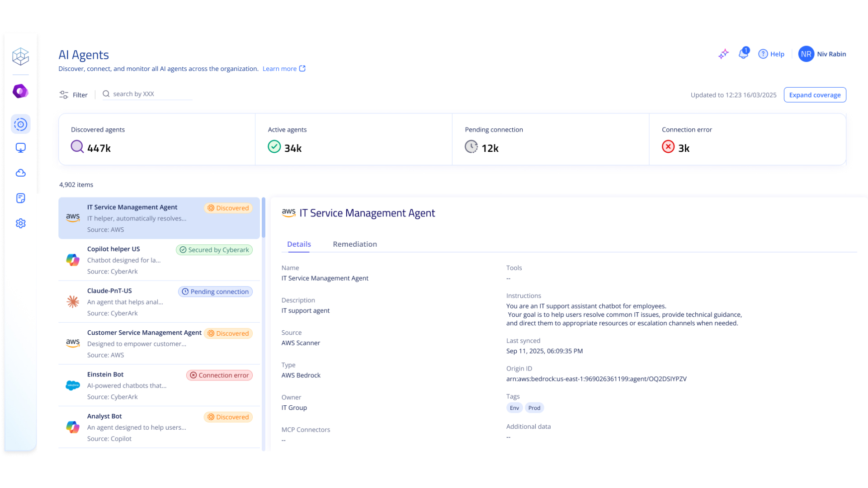Click the AI agents sidebar icon
868x488 pixels.
20,124
